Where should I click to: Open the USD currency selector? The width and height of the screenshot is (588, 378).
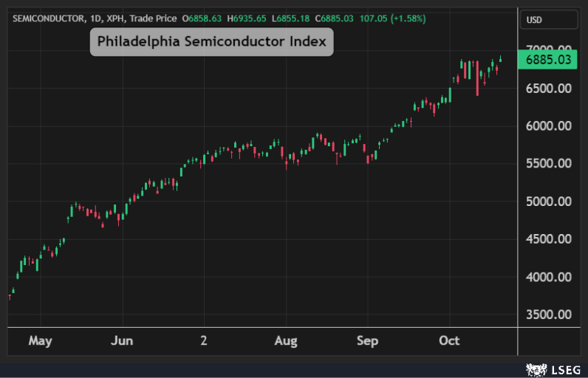pos(532,20)
